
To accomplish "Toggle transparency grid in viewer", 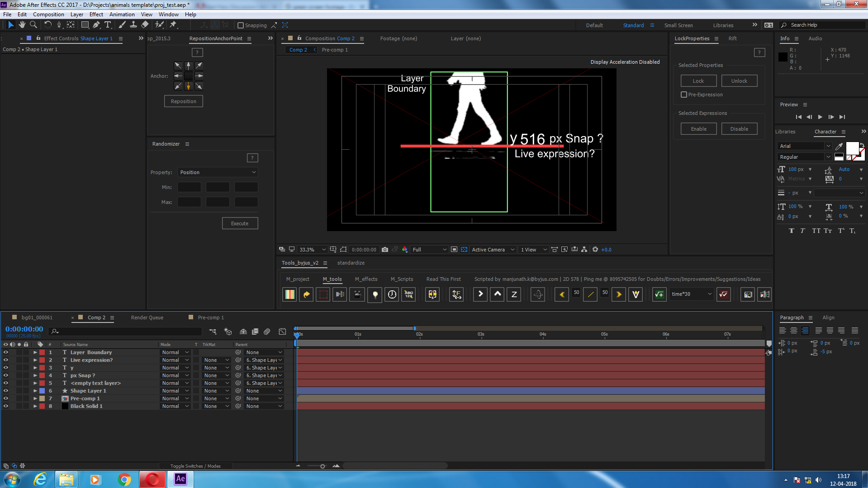I will click(x=464, y=249).
